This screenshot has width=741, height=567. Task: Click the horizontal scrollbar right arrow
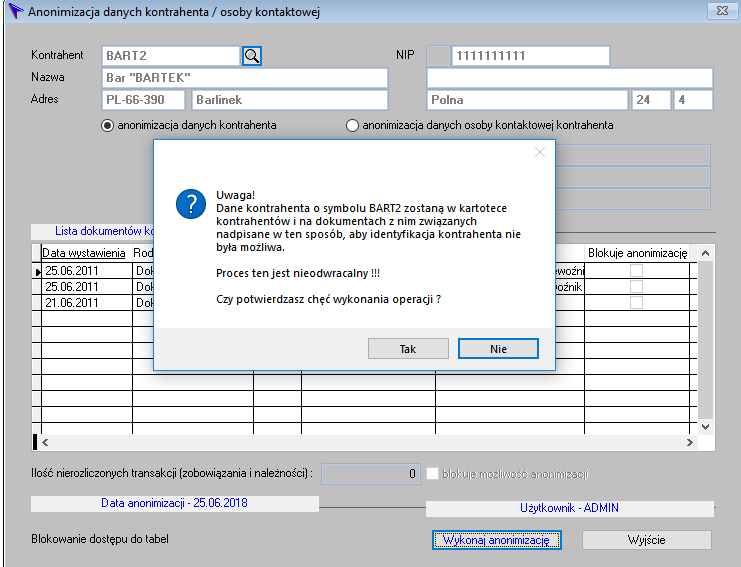click(689, 442)
